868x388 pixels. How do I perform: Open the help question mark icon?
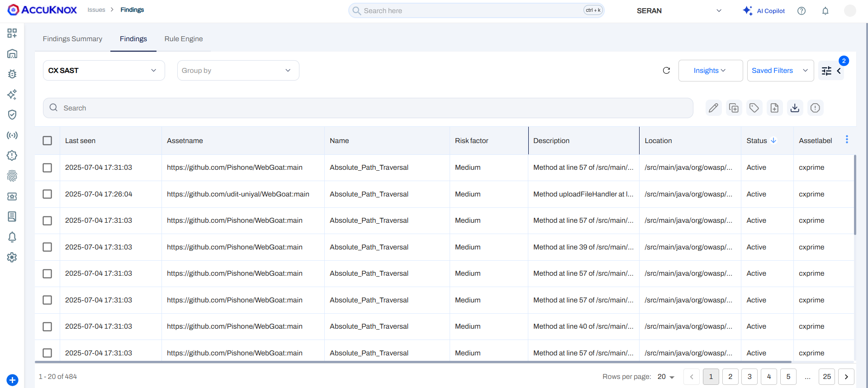pos(802,11)
